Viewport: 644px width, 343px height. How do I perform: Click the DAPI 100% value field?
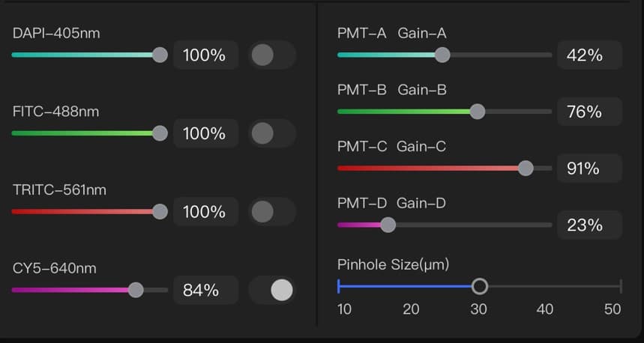point(205,55)
